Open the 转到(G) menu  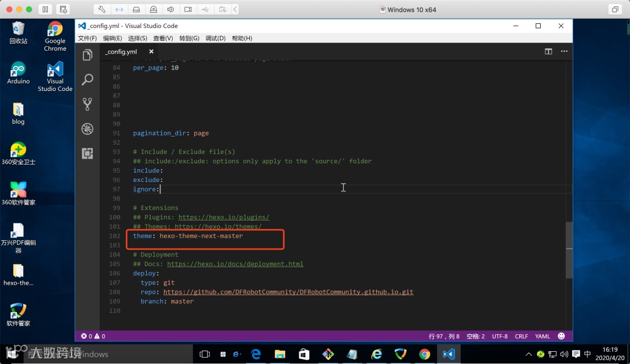(189, 38)
